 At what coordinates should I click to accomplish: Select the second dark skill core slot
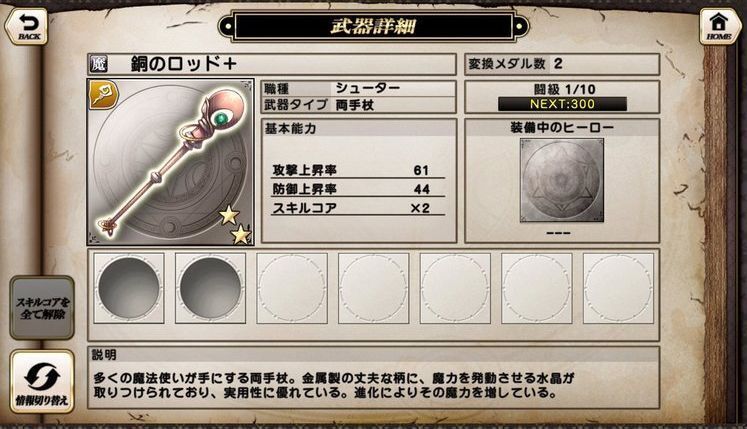click(x=210, y=288)
